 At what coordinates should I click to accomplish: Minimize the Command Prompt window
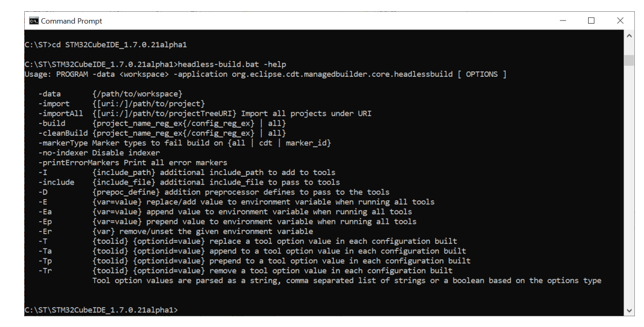(x=563, y=20)
